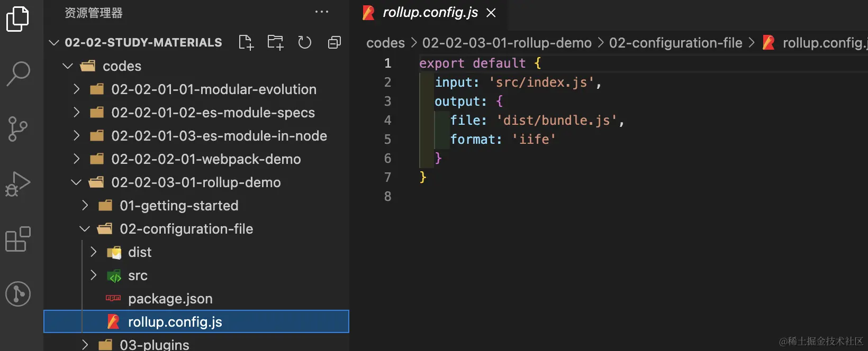Click the 03-plugins folder name
Image resolution: width=868 pixels, height=351 pixels.
tap(155, 345)
